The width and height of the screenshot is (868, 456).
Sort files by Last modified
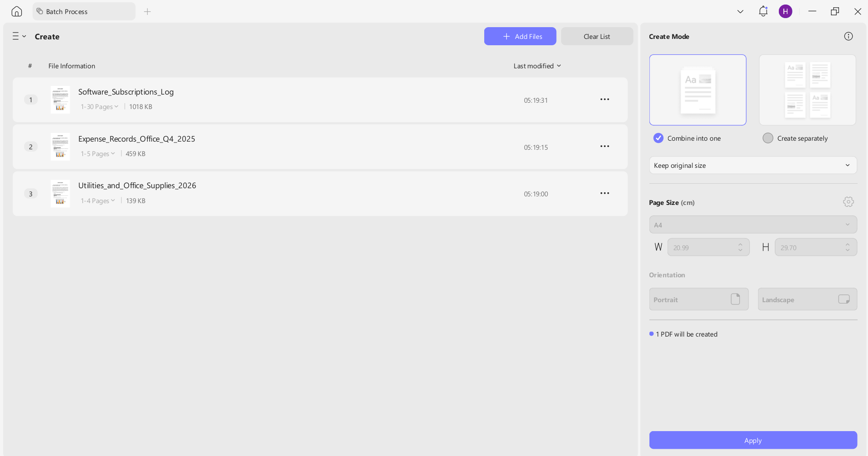click(x=537, y=66)
